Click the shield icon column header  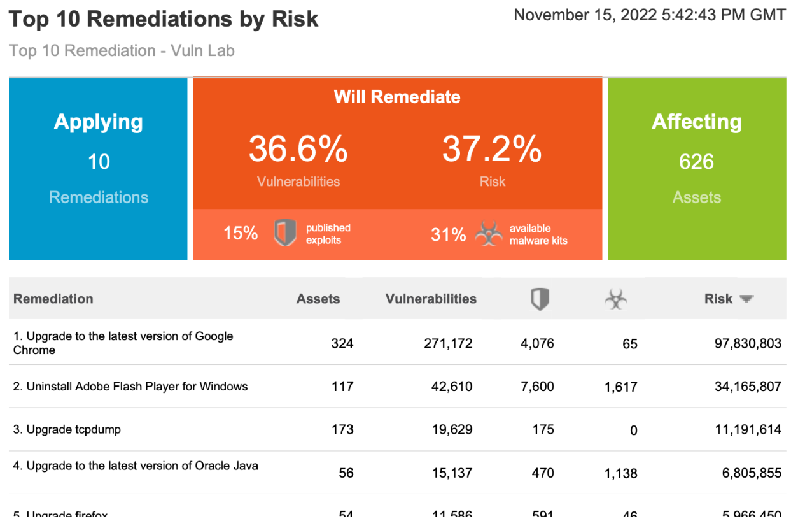coord(540,299)
